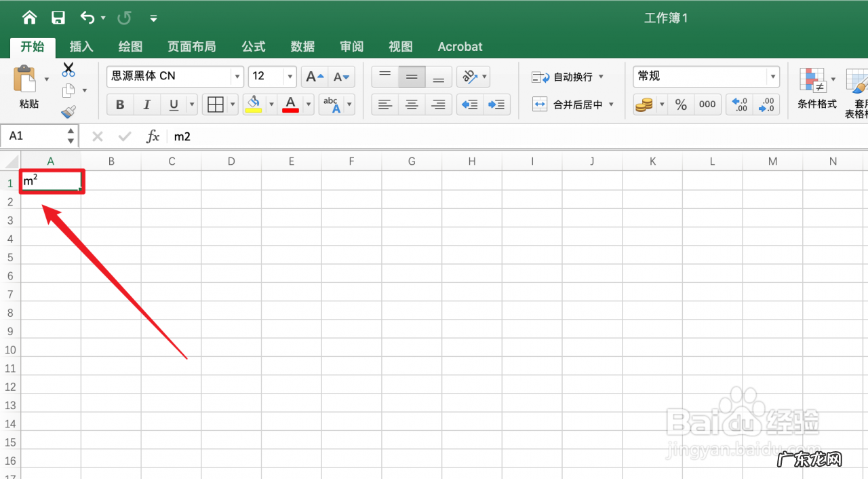Viewport: 868px width, 479px height.
Task: Open the fill color dropdown arrow
Action: 271,104
